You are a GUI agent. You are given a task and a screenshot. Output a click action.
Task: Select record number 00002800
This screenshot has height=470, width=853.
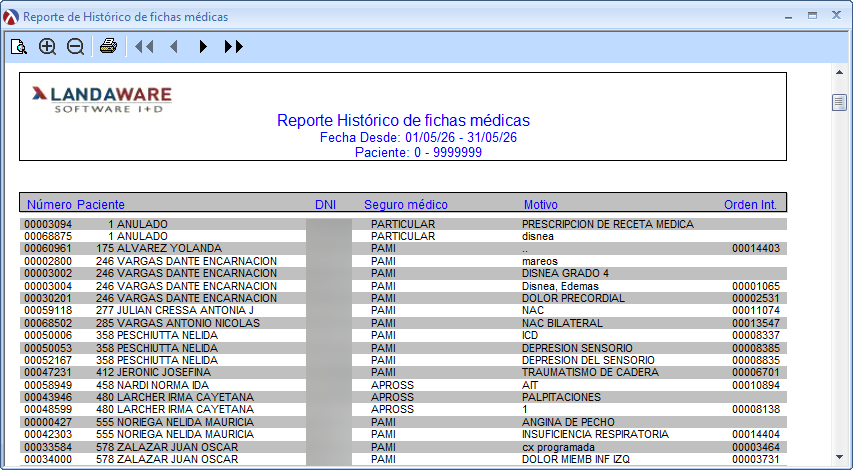tap(48, 261)
